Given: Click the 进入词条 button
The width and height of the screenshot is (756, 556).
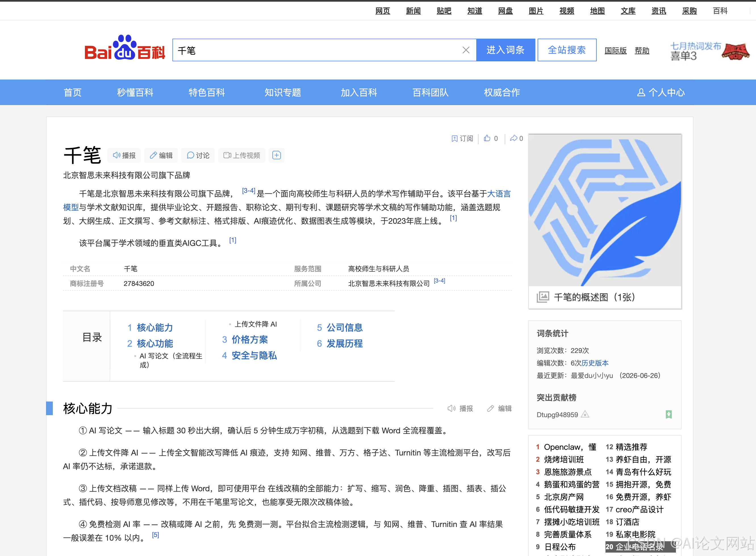Looking at the screenshot, I should [506, 50].
